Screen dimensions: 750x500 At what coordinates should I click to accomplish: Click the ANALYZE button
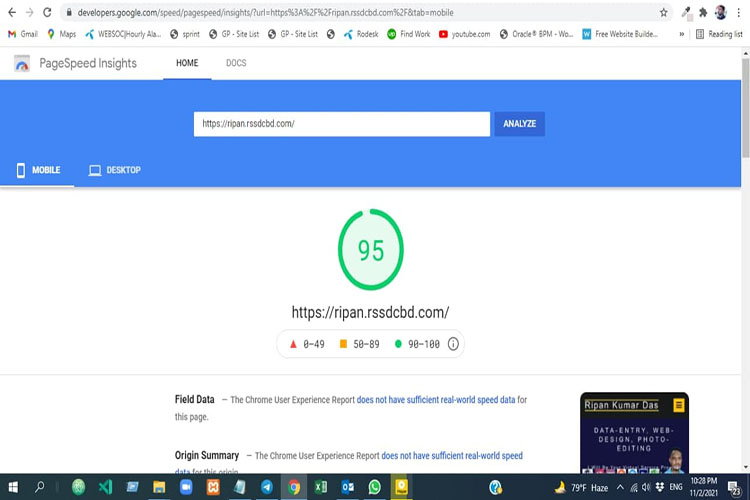pyautogui.click(x=519, y=124)
